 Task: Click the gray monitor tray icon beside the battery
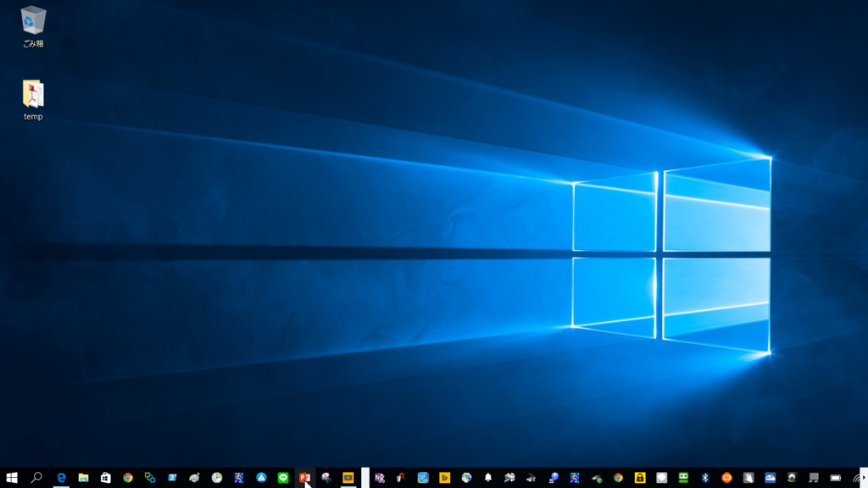814,478
